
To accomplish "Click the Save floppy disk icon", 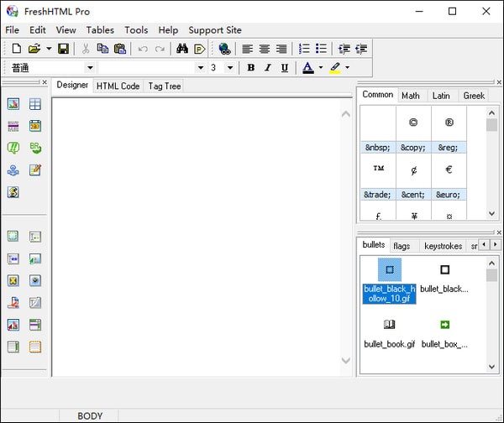I will pyautogui.click(x=63, y=49).
